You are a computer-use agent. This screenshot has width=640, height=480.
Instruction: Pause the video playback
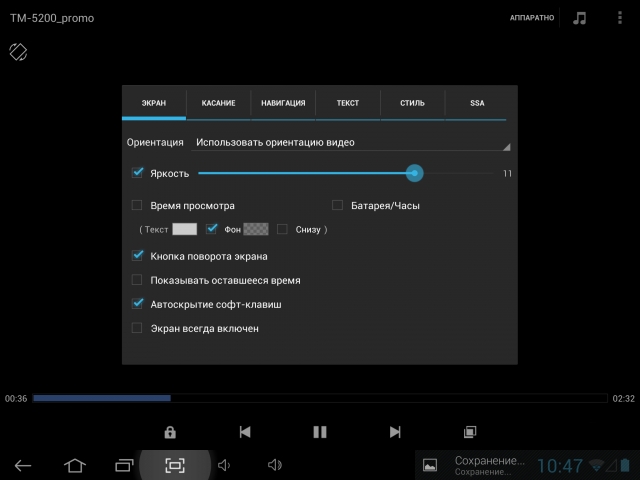coord(320,432)
